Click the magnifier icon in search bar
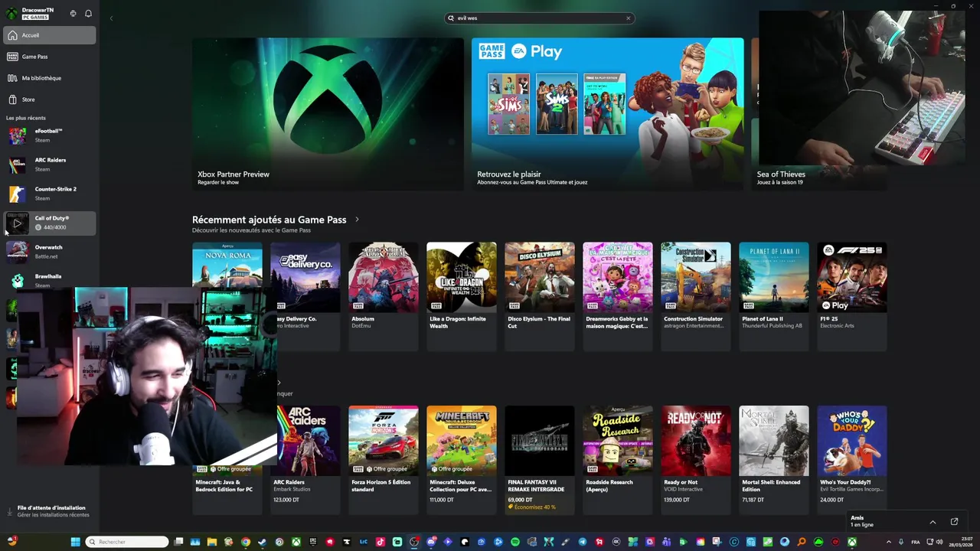The height and width of the screenshot is (551, 980). tap(451, 18)
